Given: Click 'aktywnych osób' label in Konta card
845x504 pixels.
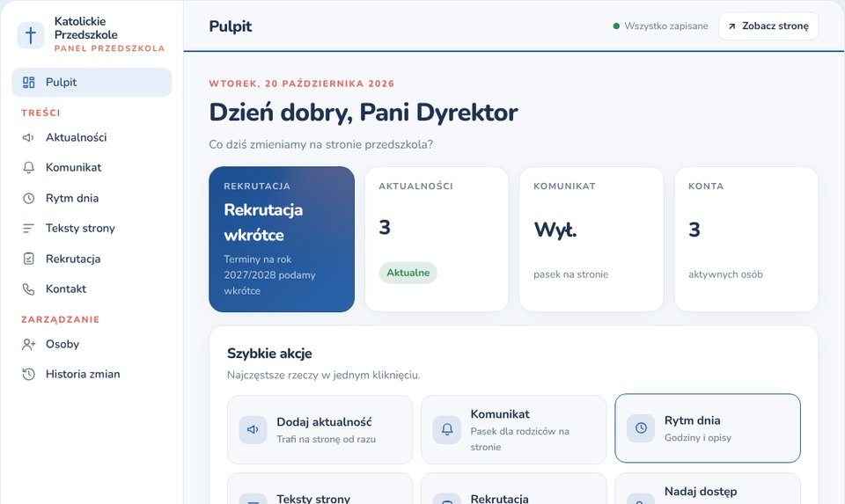Looking at the screenshot, I should coord(725,274).
